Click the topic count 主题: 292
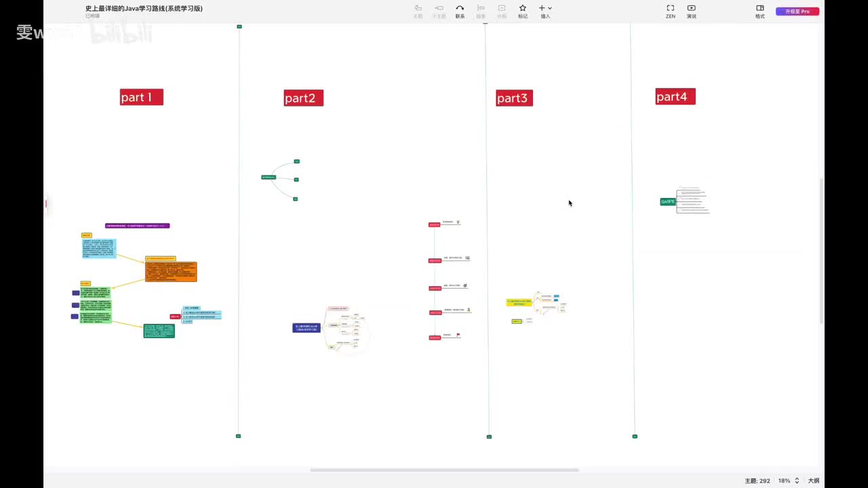The height and width of the screenshot is (488, 868). click(x=757, y=481)
